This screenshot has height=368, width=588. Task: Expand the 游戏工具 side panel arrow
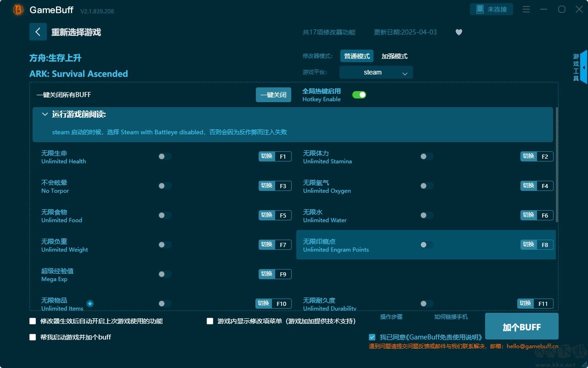tap(583, 67)
